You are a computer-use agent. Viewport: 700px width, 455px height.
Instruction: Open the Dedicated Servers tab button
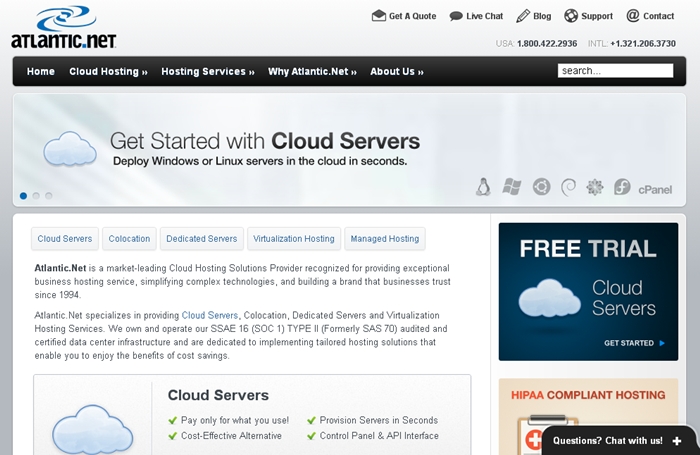coord(202,238)
